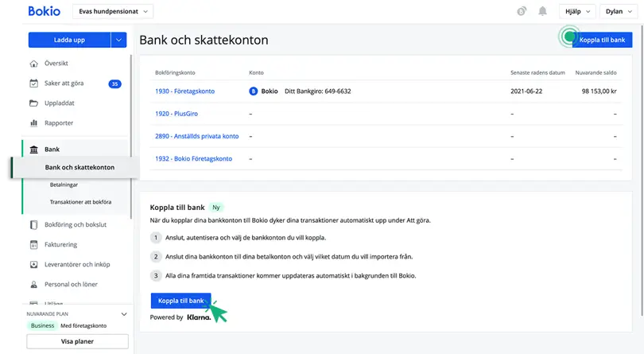The image size is (644, 354).
Task: Click the Bokföring och bokslut book icon
Action: pyautogui.click(x=33, y=224)
